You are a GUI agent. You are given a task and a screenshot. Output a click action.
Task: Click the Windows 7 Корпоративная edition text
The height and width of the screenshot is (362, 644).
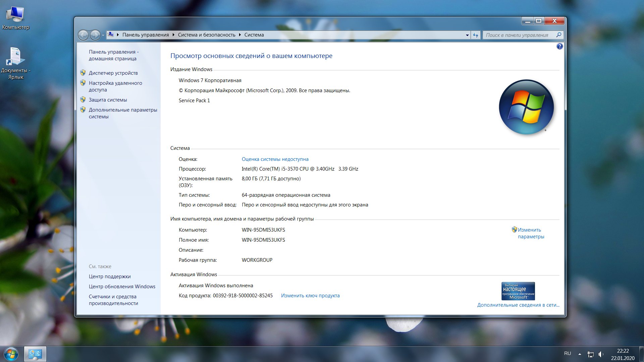tap(210, 80)
